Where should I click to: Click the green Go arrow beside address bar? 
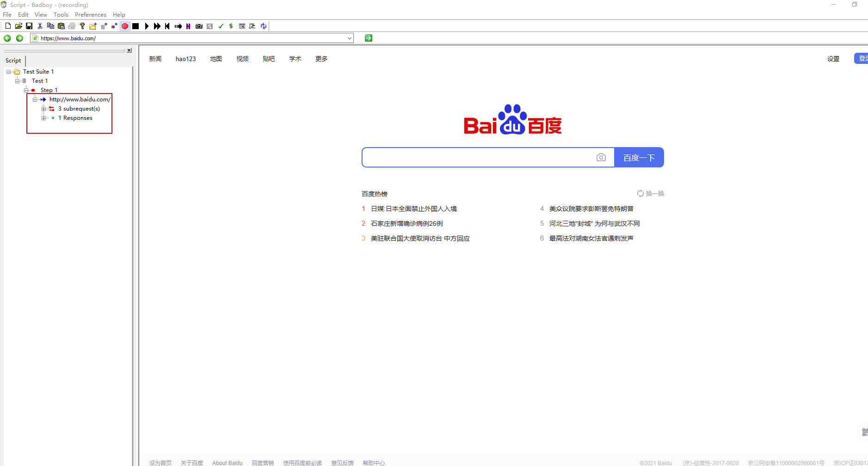click(x=369, y=38)
